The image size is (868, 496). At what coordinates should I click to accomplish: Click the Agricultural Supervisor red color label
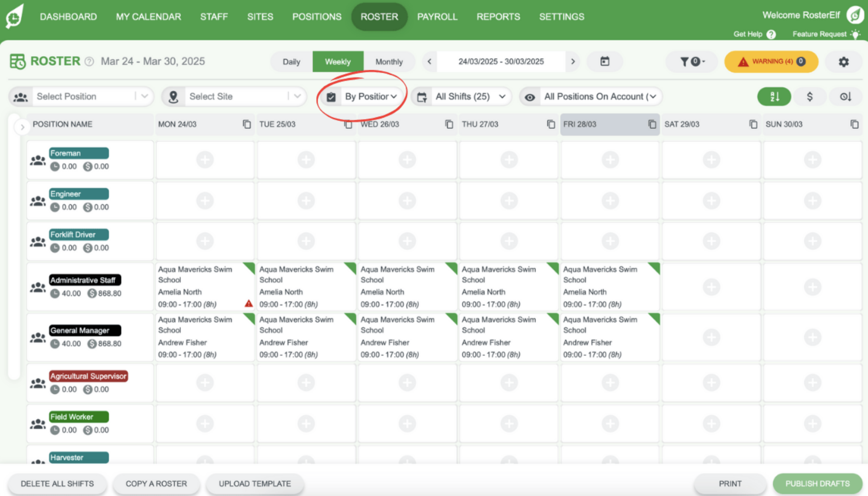[89, 376]
